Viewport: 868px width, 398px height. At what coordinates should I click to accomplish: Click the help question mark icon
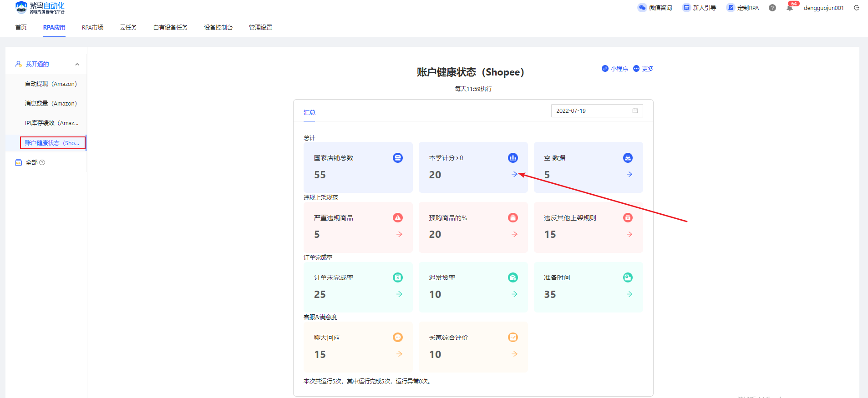[772, 8]
